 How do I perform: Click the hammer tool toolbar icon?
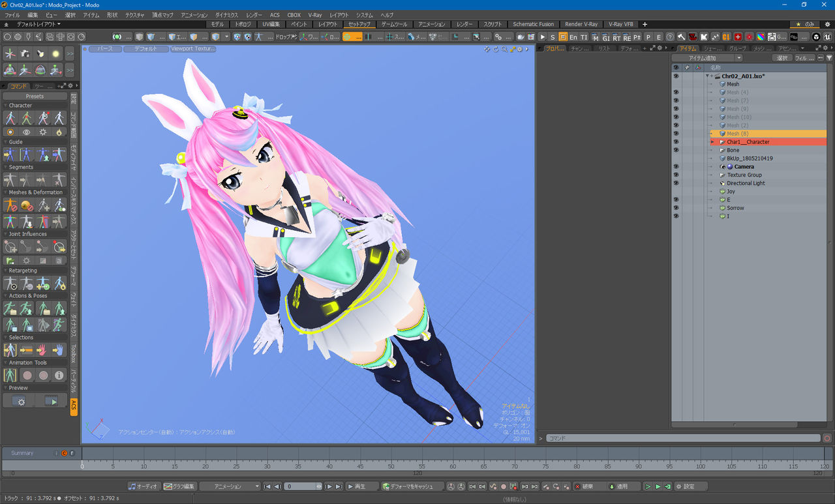coord(682,37)
